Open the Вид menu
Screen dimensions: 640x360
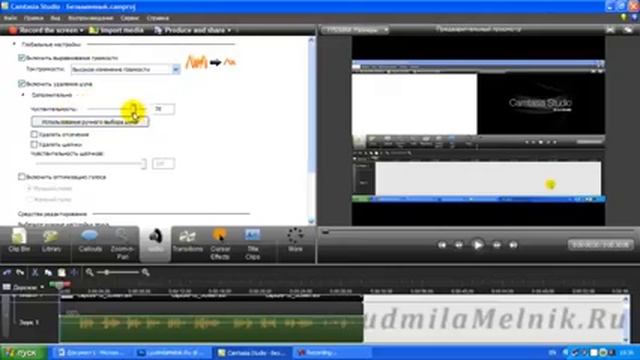[56, 18]
